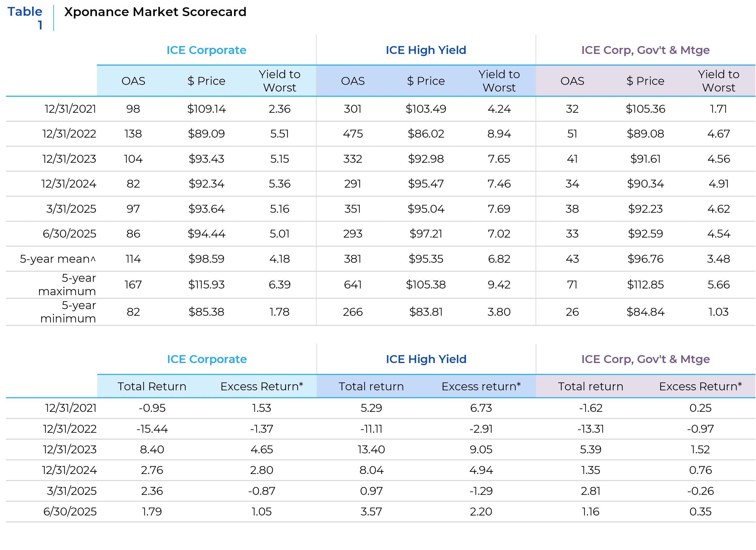This screenshot has height=550, width=756.
Task: Select the '381' mean OAS value
Action: coord(353,259)
